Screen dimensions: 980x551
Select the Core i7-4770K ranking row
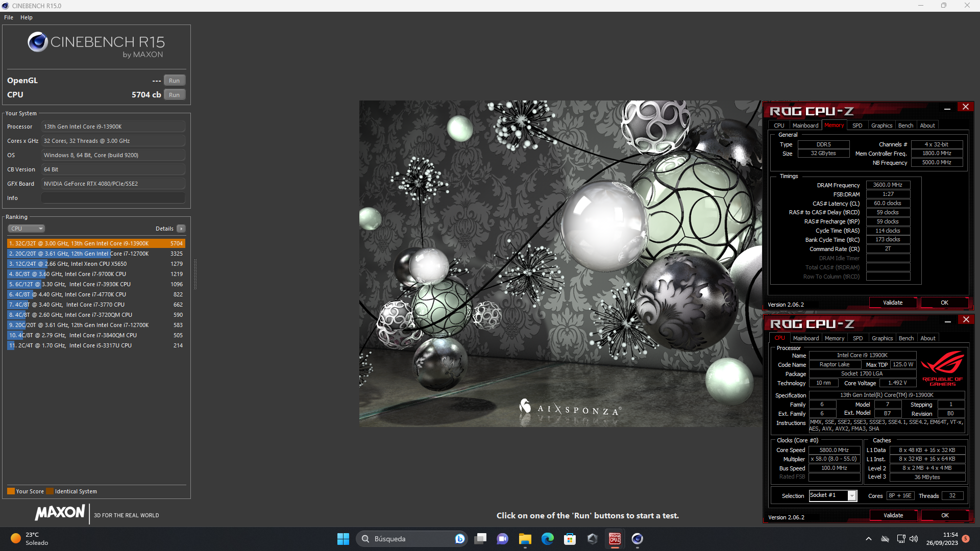click(x=96, y=294)
